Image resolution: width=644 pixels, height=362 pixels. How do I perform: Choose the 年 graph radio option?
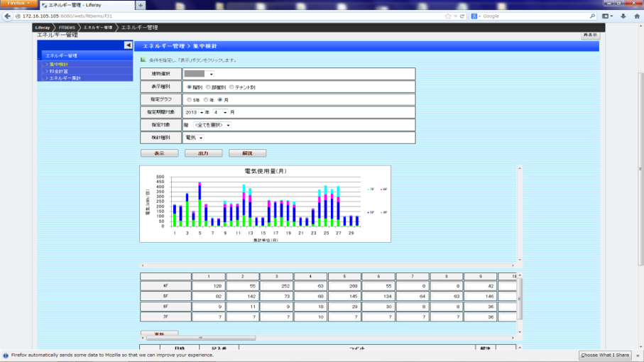[x=206, y=100]
